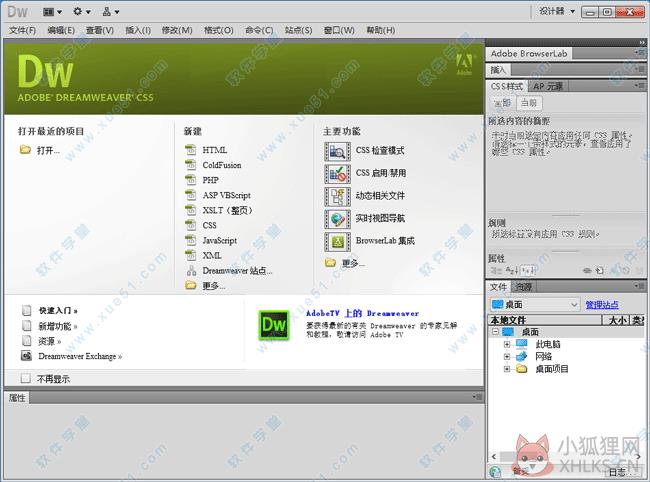This screenshot has width=650, height=482.
Task: Open the 快速入门 » link
Action: coord(58,310)
